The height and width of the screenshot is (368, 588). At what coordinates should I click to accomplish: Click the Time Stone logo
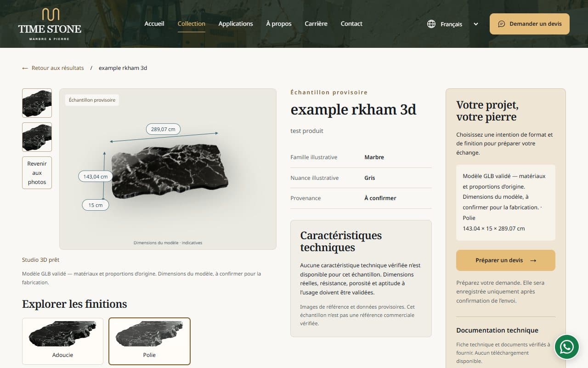[x=50, y=24]
